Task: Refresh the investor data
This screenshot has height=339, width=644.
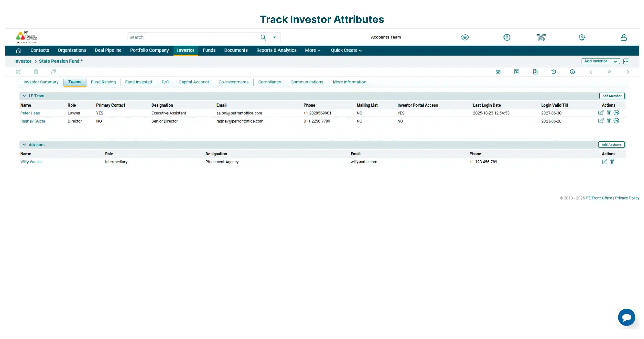Action: pos(572,72)
